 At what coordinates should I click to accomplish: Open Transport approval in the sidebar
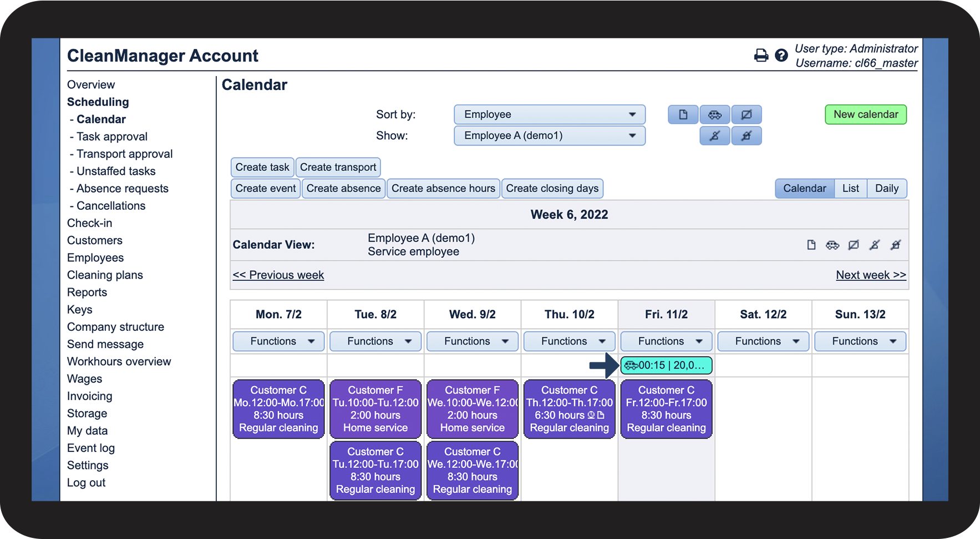(125, 154)
